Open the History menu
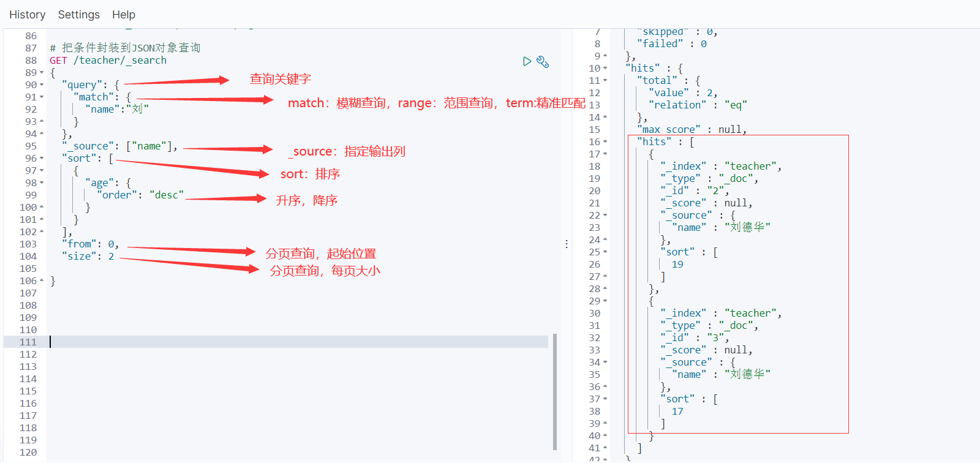 click(28, 15)
